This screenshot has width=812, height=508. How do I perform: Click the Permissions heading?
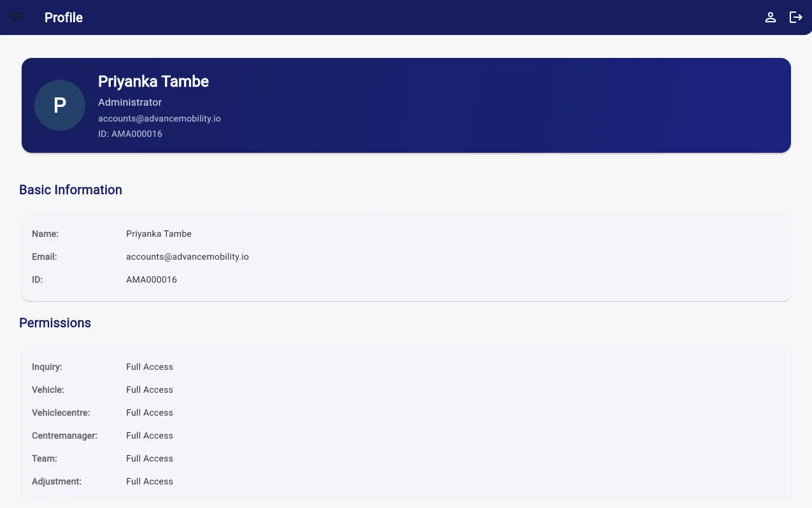55,323
